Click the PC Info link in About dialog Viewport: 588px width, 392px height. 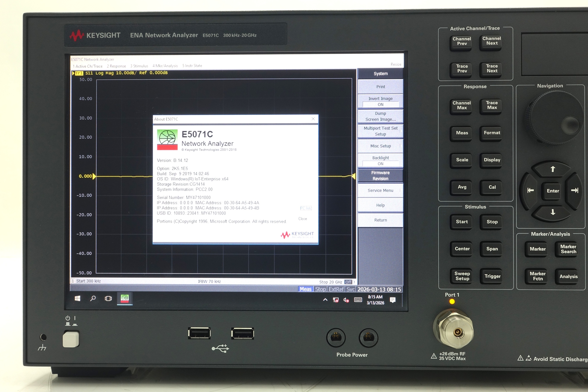tap(306, 208)
